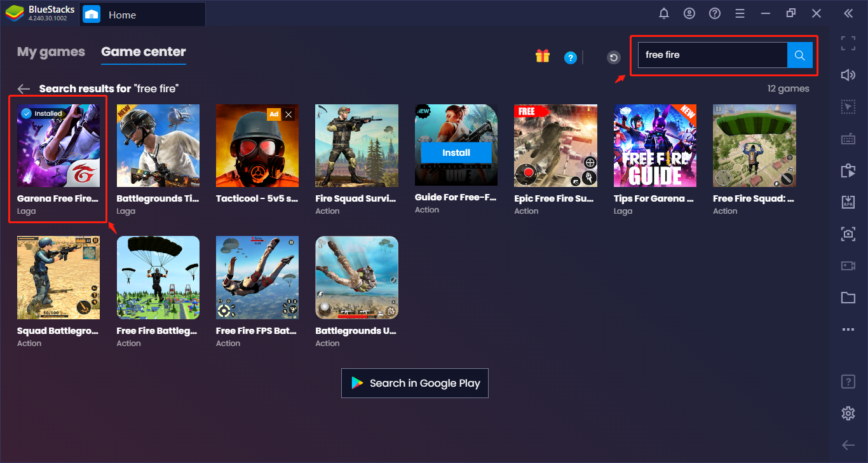Open the hamburger menu in title bar
Image resolution: width=868 pixels, height=463 pixels.
coord(740,13)
